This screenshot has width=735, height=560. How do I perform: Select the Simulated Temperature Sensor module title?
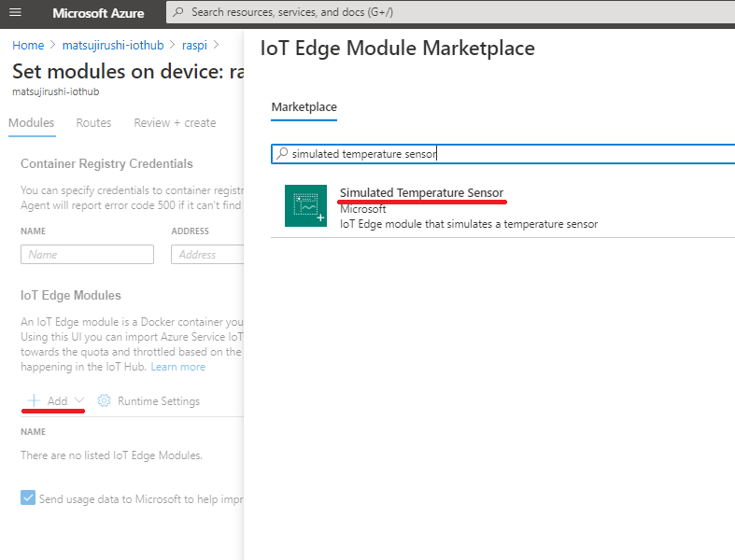click(x=421, y=192)
